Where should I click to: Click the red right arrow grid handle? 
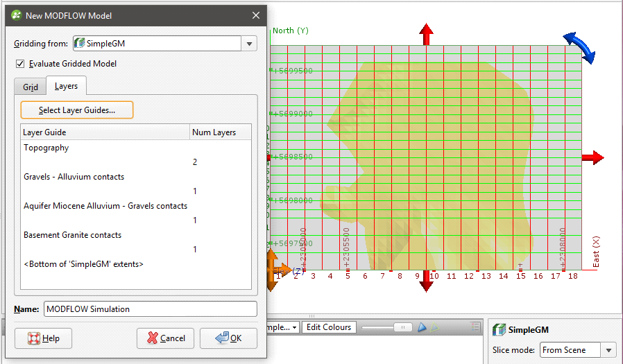point(592,157)
